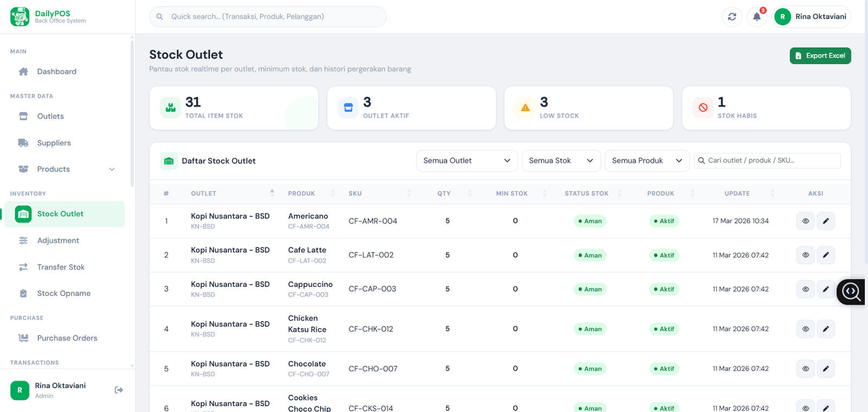The width and height of the screenshot is (868, 412).
Task: Click the floating code-search widget icon
Action: point(851,292)
